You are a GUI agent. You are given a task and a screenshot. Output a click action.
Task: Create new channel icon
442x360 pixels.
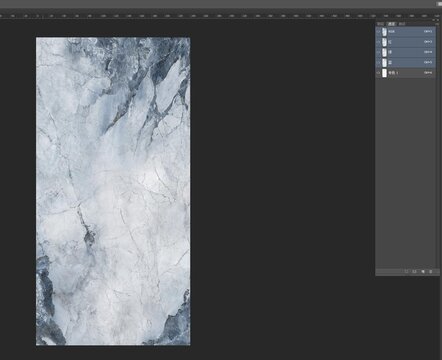[x=423, y=272]
